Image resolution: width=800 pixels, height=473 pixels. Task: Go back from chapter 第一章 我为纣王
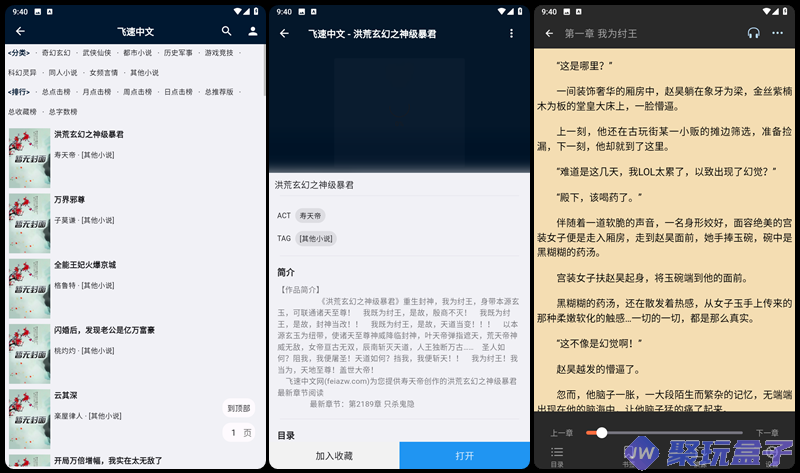(x=549, y=34)
